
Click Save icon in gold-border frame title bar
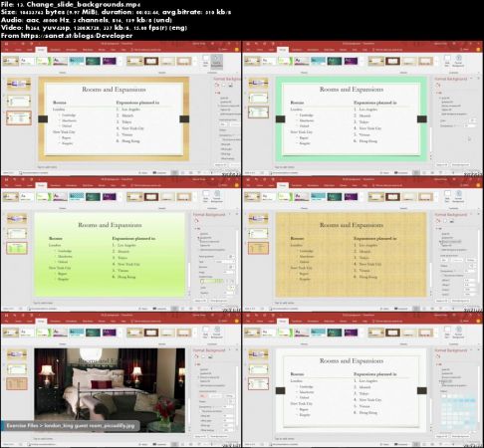tap(7, 44)
